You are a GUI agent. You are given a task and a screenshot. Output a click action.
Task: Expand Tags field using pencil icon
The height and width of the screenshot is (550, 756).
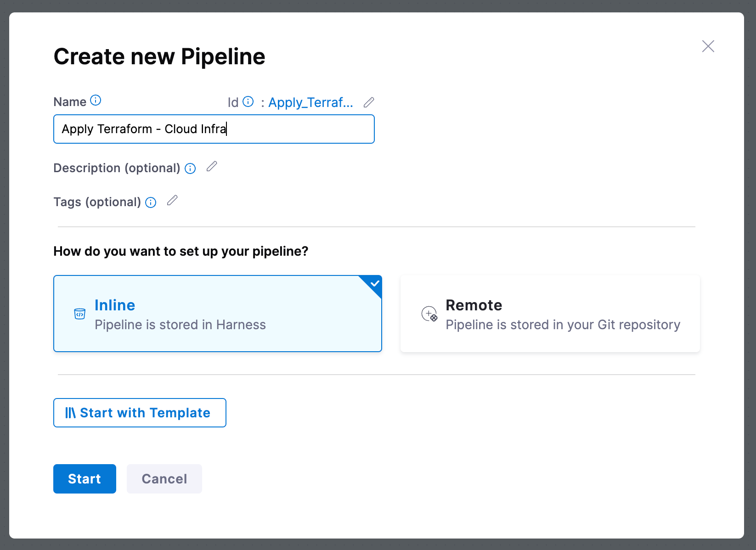click(172, 201)
